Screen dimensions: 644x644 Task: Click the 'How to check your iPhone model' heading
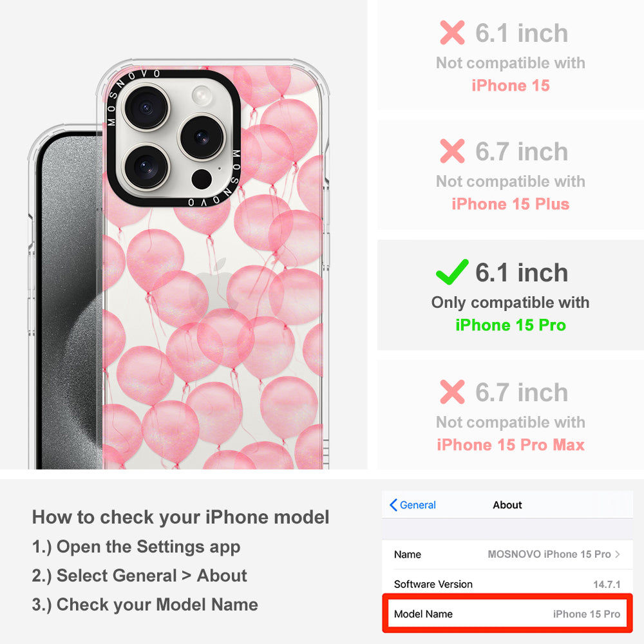pyautogui.click(x=181, y=516)
